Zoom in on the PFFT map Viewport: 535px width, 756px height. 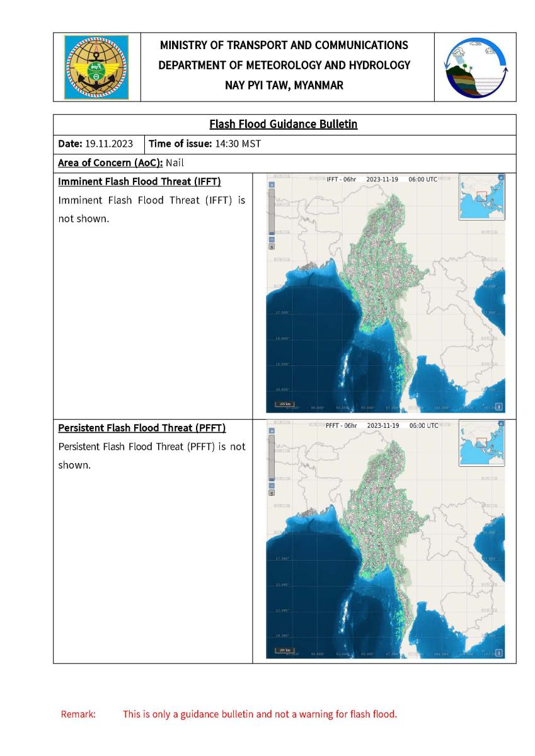click(x=272, y=431)
